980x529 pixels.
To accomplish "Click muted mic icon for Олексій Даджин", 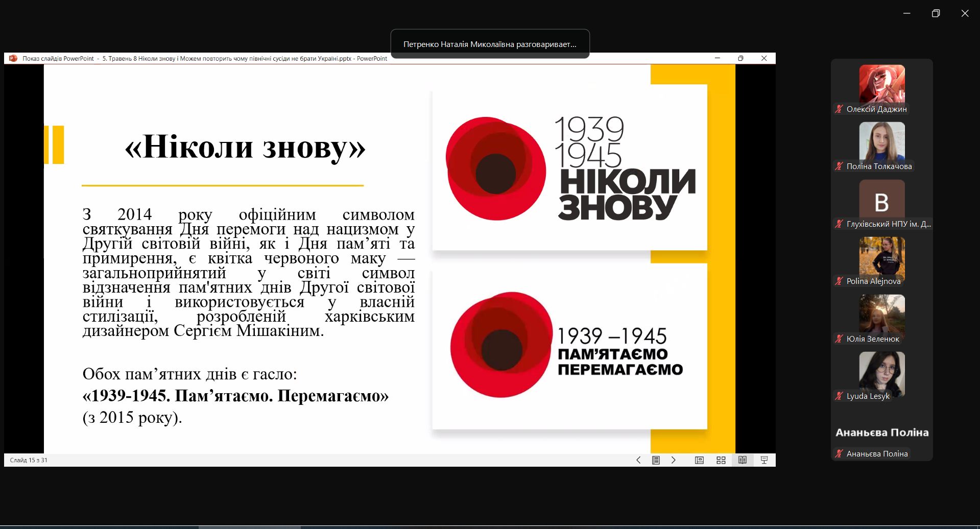I will (839, 109).
